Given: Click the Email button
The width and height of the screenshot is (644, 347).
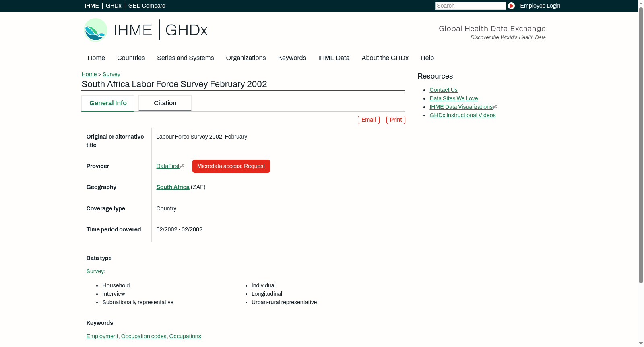Looking at the screenshot, I should [369, 120].
